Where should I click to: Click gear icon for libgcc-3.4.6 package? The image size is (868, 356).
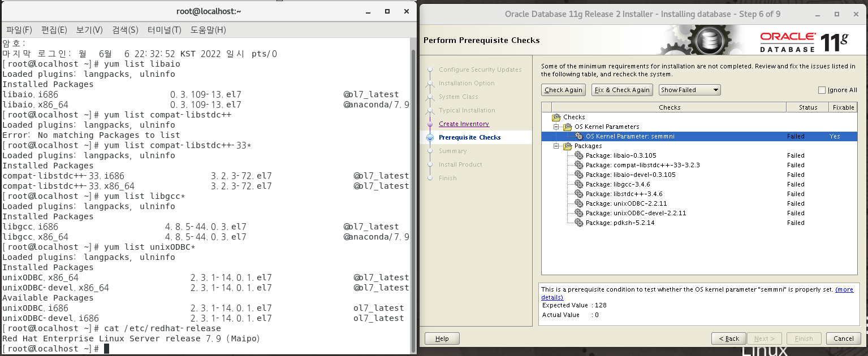tap(579, 184)
